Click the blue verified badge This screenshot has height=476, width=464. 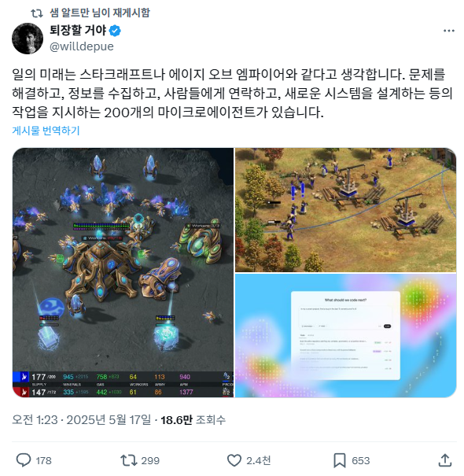pos(115,31)
